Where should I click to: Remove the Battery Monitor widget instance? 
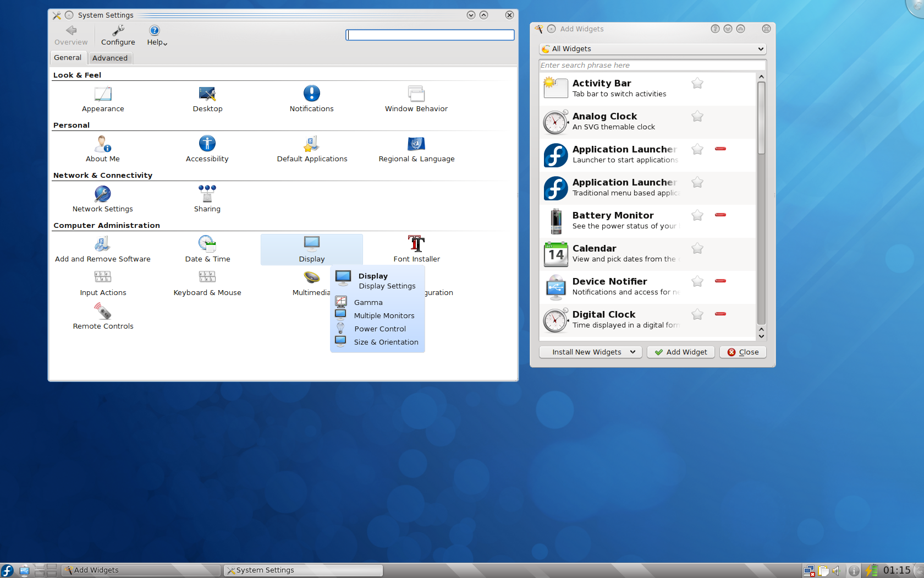(x=721, y=215)
